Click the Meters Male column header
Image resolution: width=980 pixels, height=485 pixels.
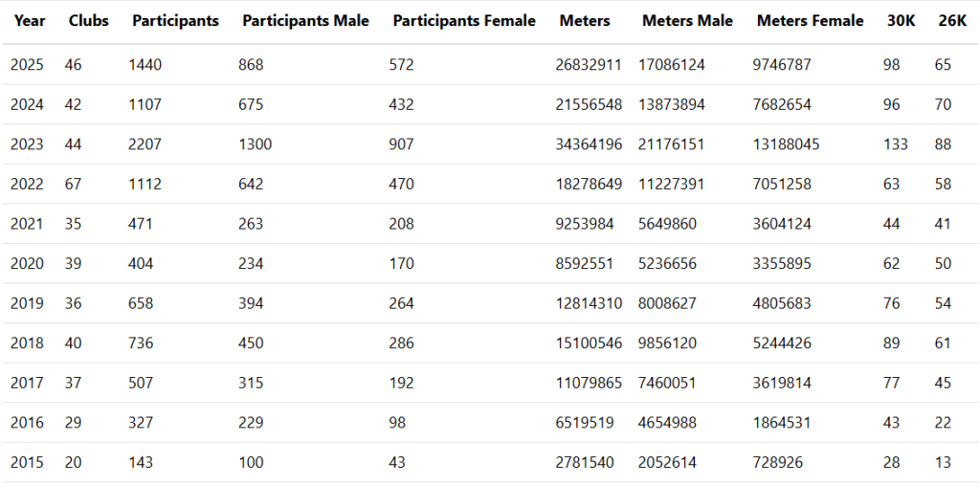pyautogui.click(x=687, y=21)
